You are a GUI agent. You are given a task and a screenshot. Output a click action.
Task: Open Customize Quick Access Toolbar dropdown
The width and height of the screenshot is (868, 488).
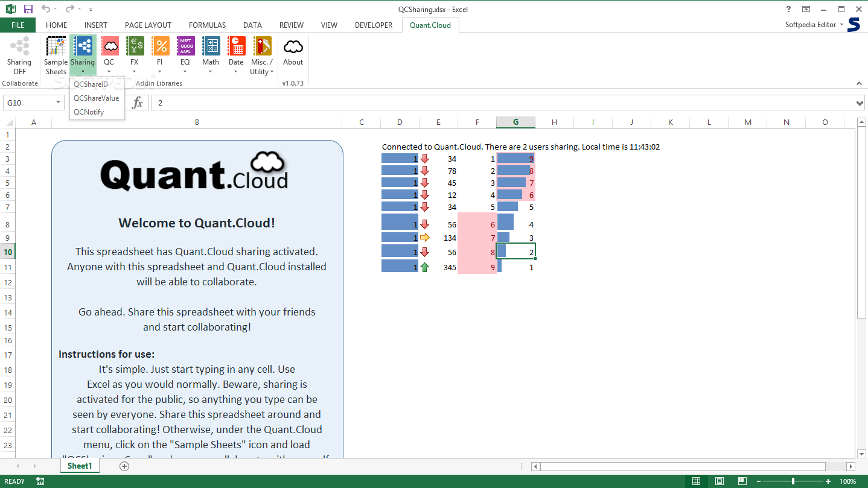91,10
